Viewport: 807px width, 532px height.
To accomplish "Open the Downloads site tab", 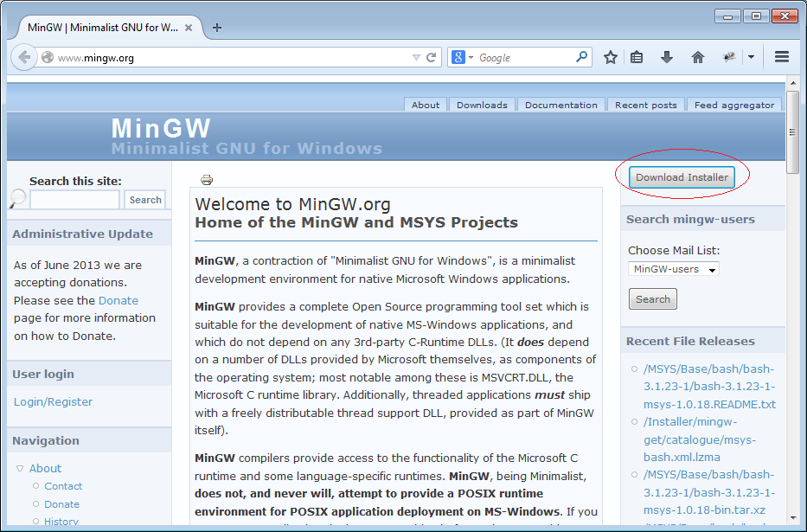I will click(482, 105).
